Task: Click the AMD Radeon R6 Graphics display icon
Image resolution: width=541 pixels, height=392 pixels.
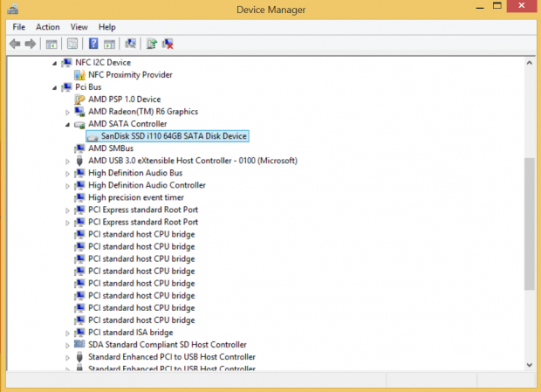Action: 79,112
